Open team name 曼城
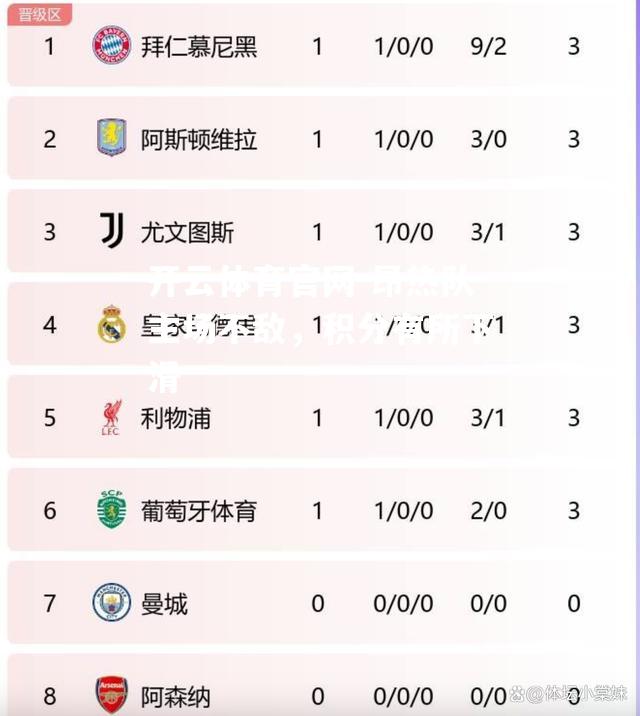Viewport: 640px width, 716px height. coord(164,604)
